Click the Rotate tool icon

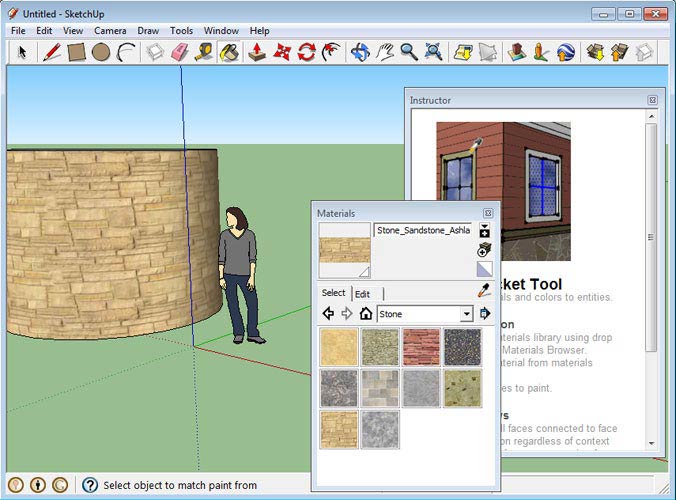coord(307,51)
